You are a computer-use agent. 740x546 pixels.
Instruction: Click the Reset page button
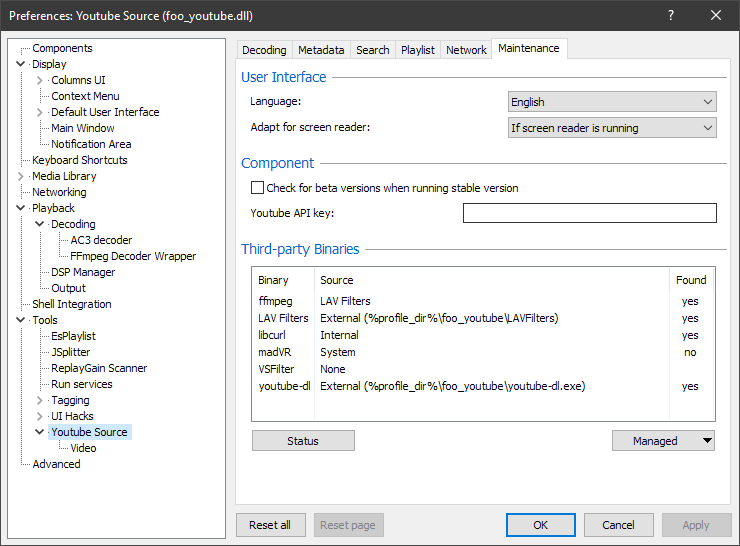(x=348, y=525)
